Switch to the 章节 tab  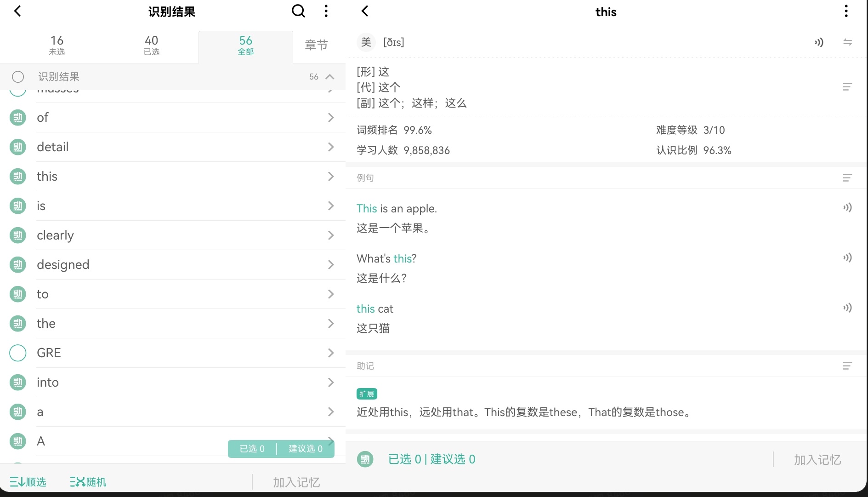(316, 45)
